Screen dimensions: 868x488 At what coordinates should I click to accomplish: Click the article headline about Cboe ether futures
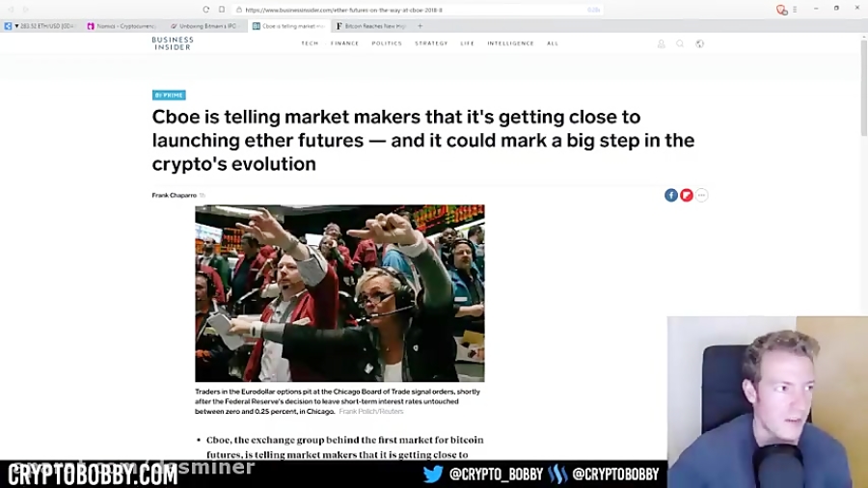pyautogui.click(x=423, y=140)
